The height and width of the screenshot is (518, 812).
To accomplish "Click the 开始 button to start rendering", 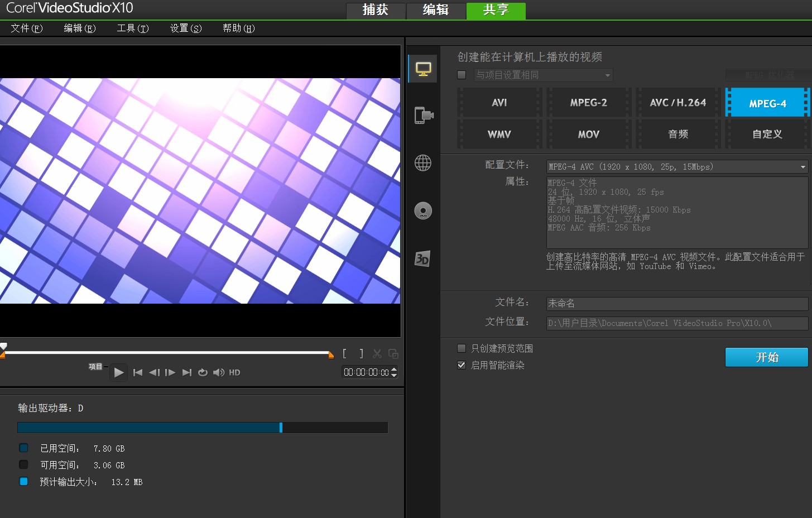I will pyautogui.click(x=767, y=357).
